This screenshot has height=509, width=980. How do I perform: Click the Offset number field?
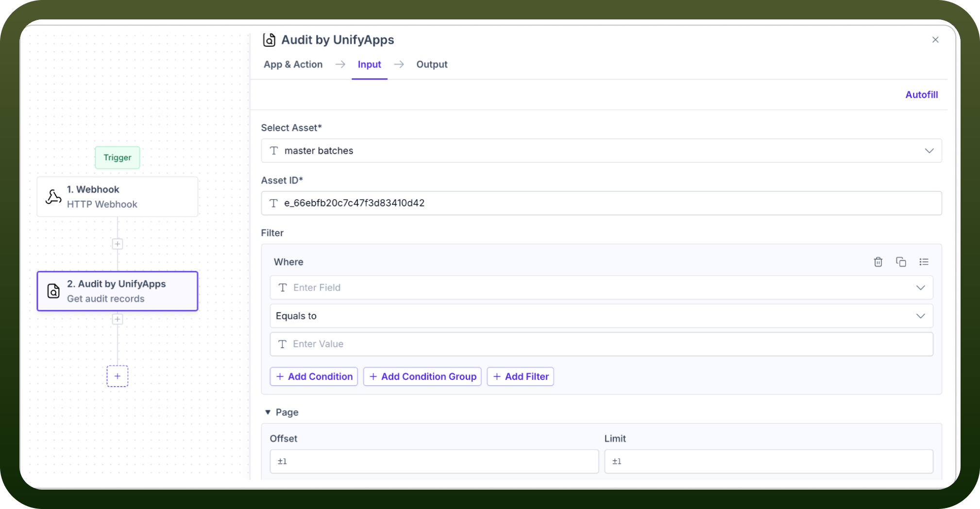pyautogui.click(x=434, y=461)
